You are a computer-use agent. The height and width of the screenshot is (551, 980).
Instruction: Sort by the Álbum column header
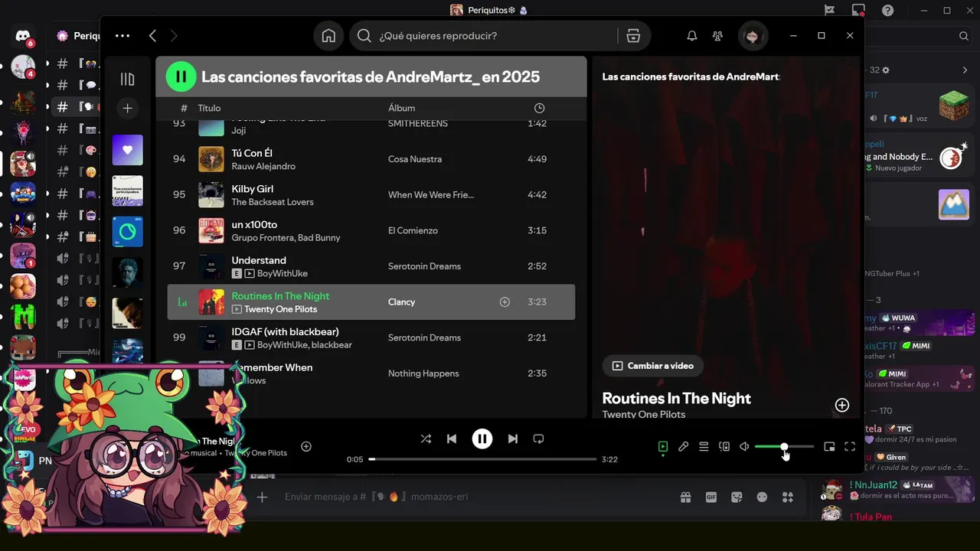pos(401,109)
